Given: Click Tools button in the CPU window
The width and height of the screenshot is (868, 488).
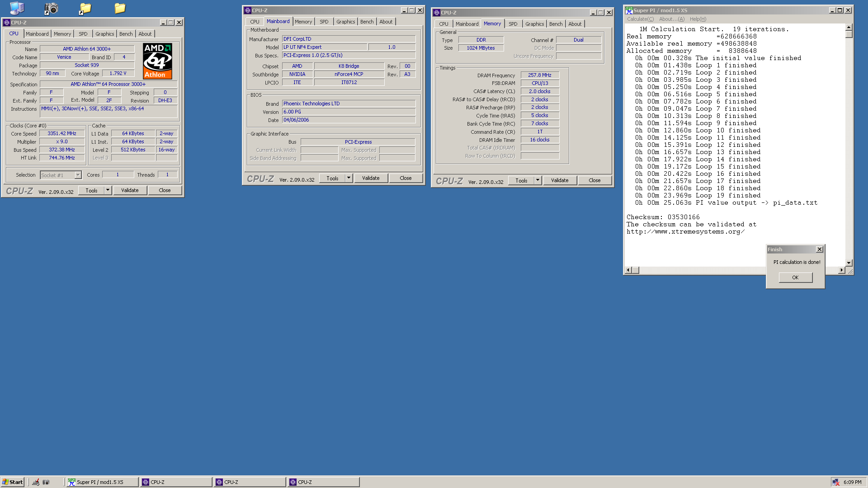Looking at the screenshot, I should pyautogui.click(x=91, y=190).
